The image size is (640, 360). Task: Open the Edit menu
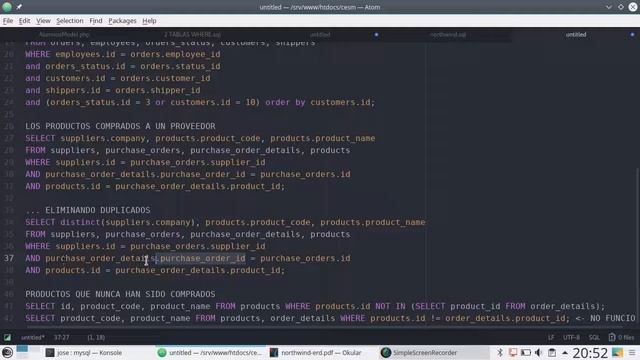[x=24, y=21]
